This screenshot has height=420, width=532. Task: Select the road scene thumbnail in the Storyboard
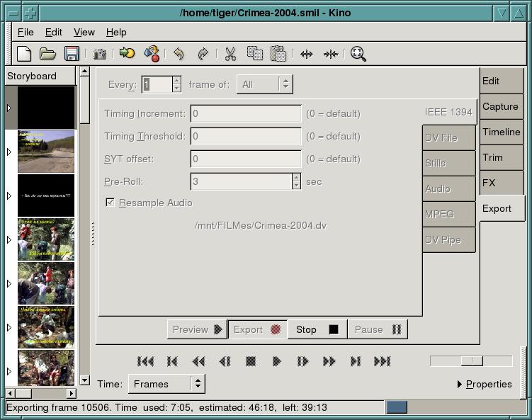pos(46,151)
